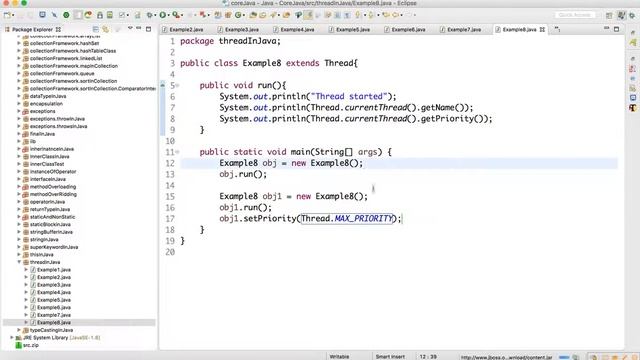Select src.zip in Package Explorer
640x360 pixels.
31,345
